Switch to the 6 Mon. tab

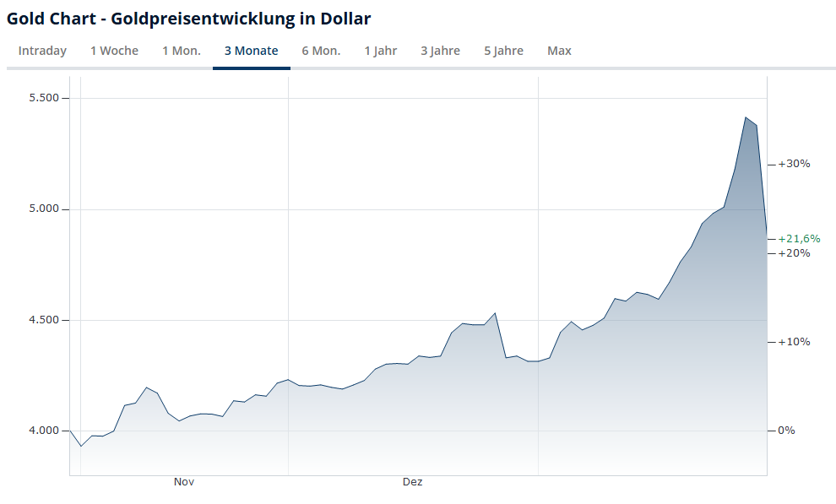(321, 51)
